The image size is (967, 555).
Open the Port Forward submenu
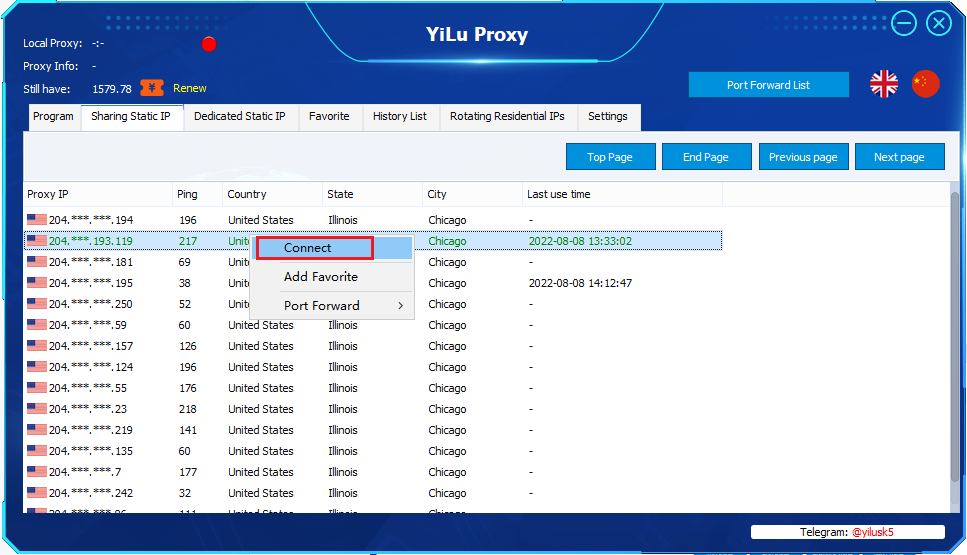coord(334,306)
